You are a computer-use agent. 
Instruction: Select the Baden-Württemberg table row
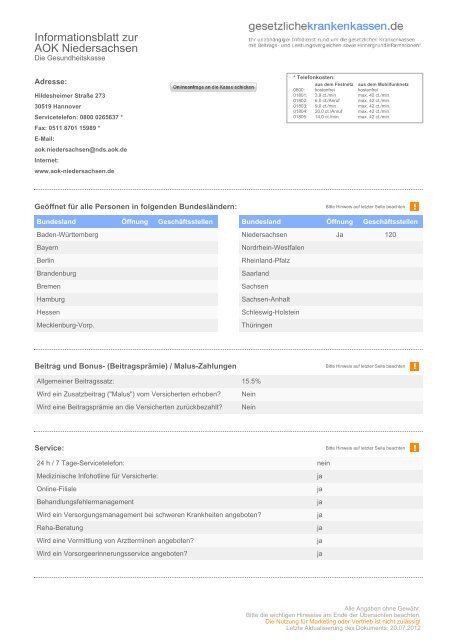[x=126, y=235]
